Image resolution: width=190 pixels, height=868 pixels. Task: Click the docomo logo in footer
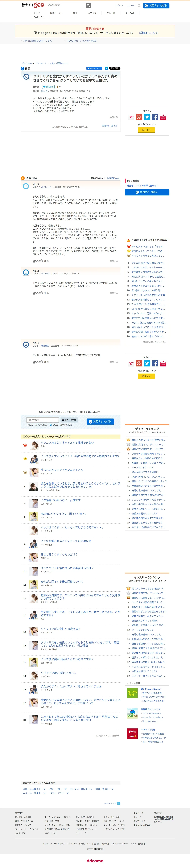pos(95,861)
